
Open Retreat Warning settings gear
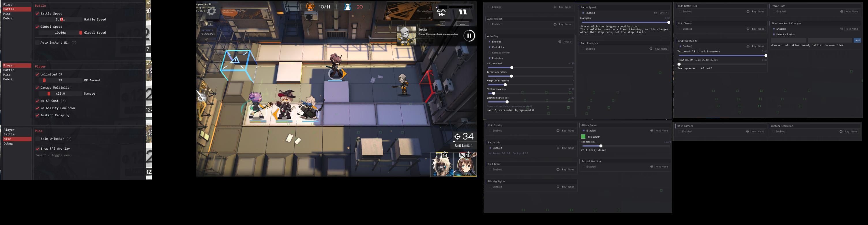651,167
